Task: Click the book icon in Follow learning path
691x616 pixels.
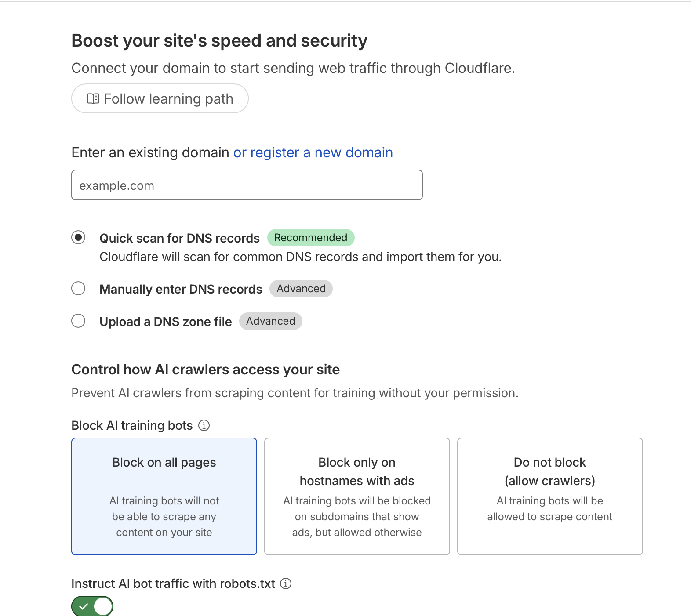Action: [x=93, y=99]
